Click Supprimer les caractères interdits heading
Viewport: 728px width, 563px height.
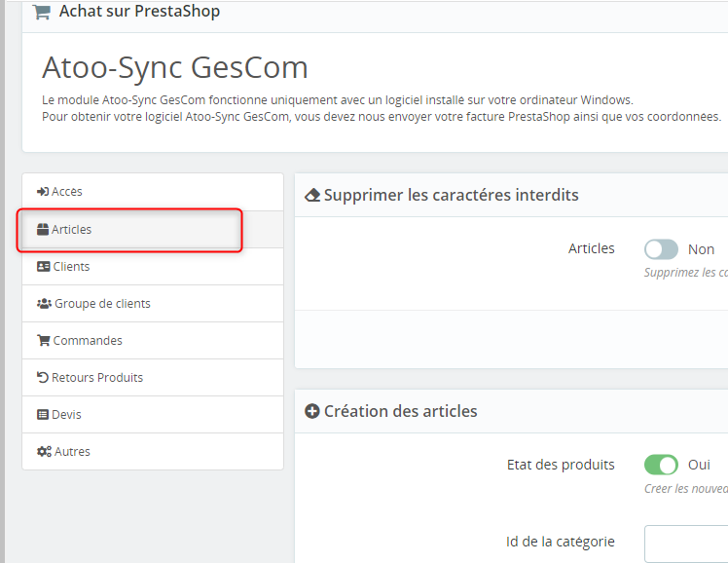point(452,196)
